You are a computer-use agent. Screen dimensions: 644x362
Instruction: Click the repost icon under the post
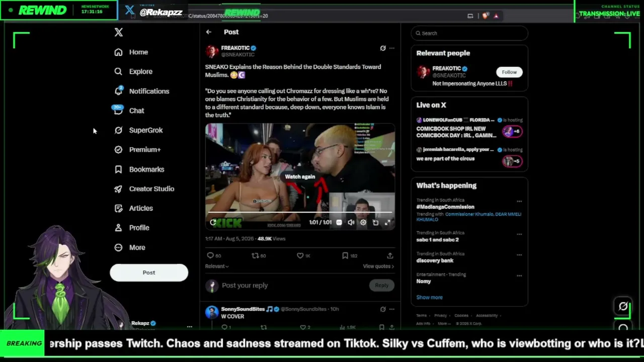[255, 256]
